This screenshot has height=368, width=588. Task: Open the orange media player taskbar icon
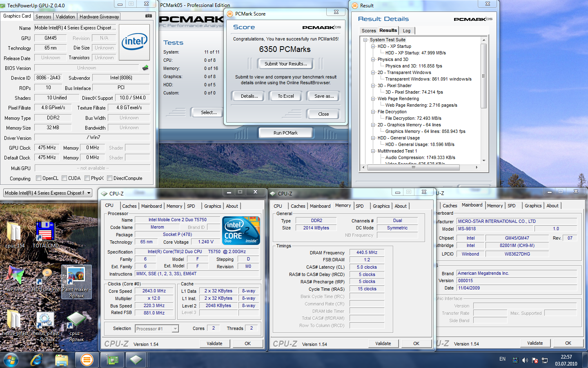[x=87, y=360]
